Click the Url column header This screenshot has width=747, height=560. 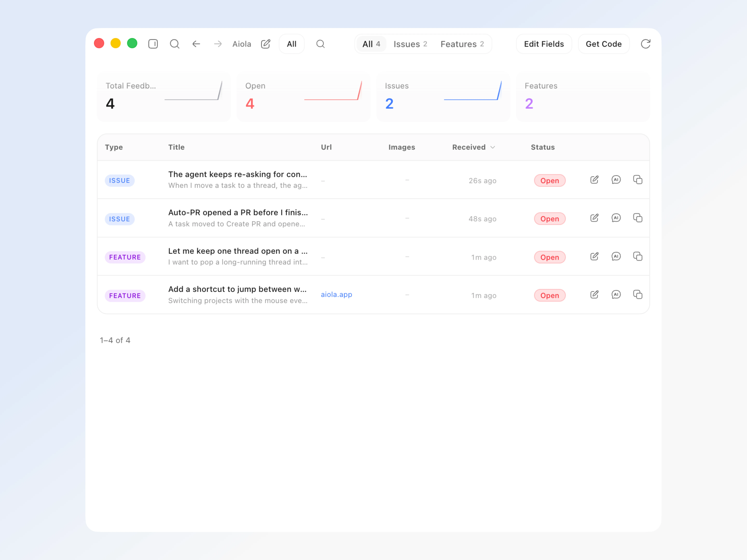click(326, 147)
